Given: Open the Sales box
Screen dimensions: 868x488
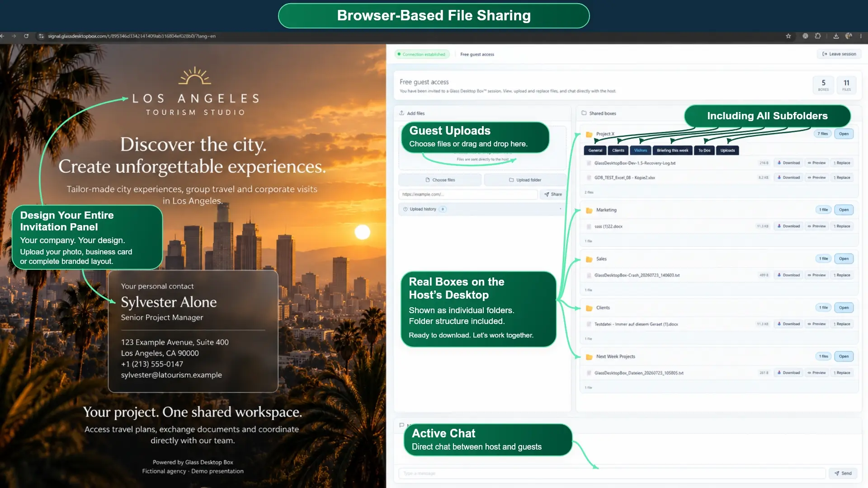Looking at the screenshot, I should (x=844, y=258).
